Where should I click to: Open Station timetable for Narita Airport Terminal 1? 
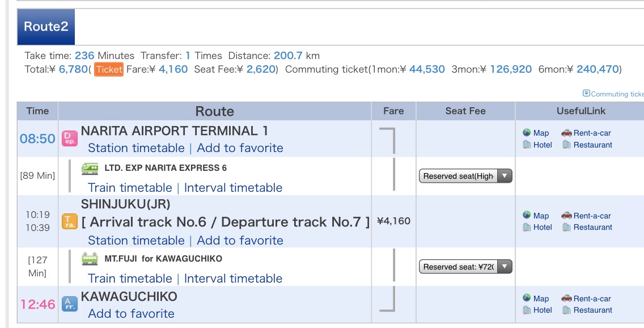(x=137, y=148)
